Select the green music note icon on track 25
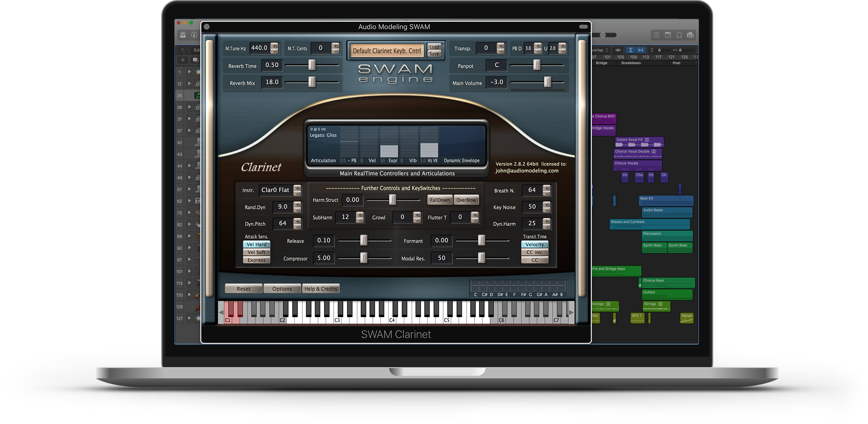868x424 pixels. [198, 96]
